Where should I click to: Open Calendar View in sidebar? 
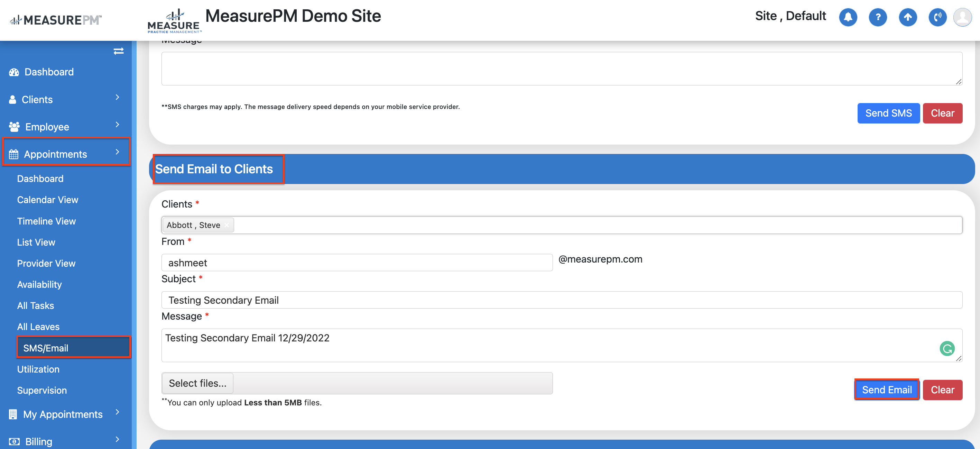point(48,199)
